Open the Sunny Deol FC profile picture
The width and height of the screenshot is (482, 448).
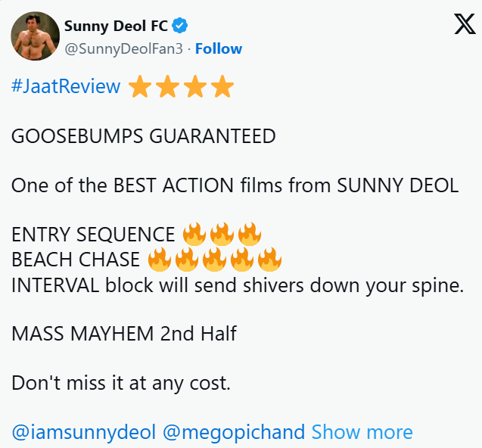(36, 36)
